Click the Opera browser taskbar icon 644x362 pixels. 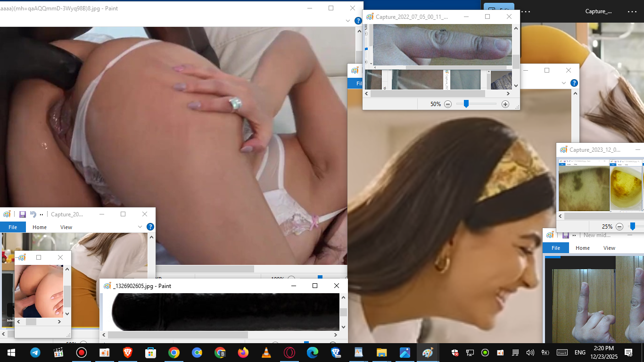pyautogui.click(x=289, y=353)
